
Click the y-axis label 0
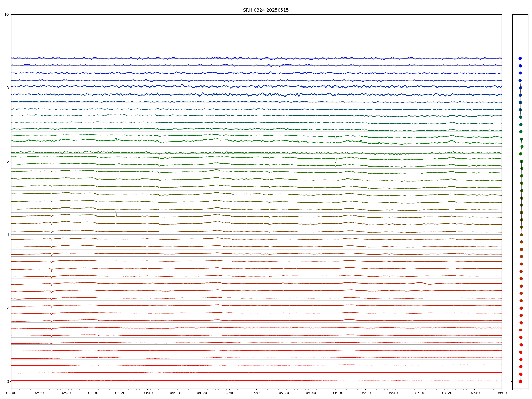pos(7,381)
